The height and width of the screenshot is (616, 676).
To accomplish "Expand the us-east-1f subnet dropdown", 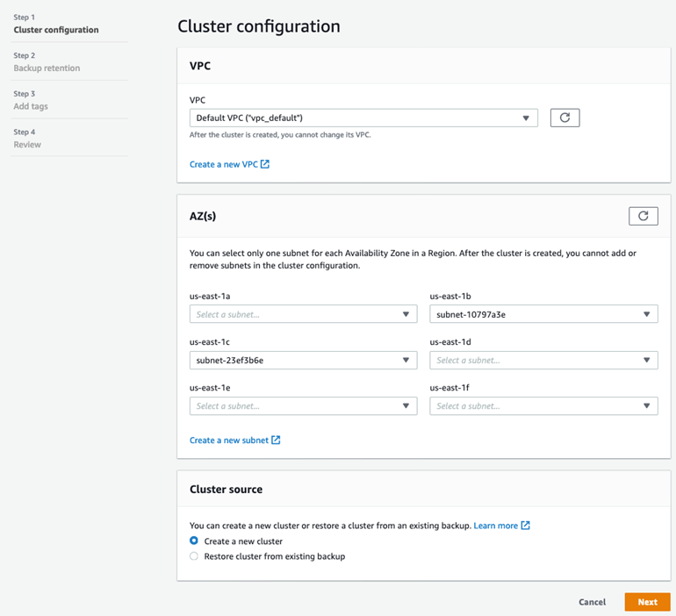I will [543, 406].
